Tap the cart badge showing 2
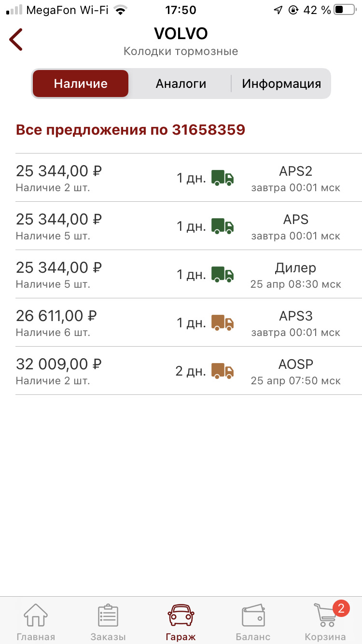Image resolution: width=362 pixels, height=644 pixels. click(x=341, y=608)
